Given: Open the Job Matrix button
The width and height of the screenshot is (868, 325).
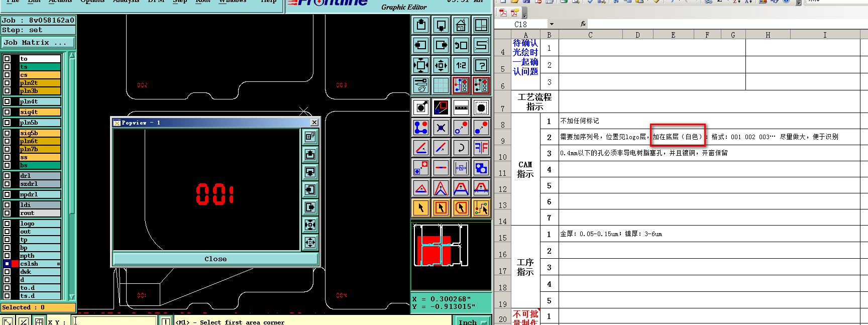Looking at the screenshot, I should point(38,43).
